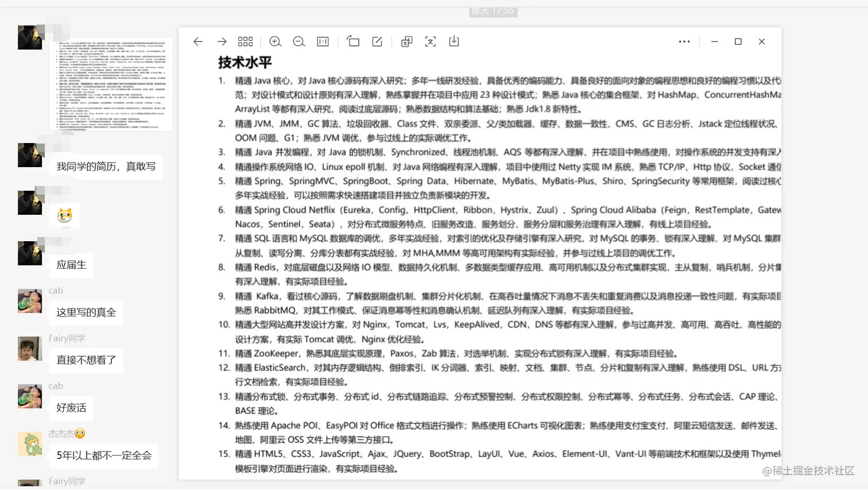Open cab's avatar beside '这里写的真全'
868x490 pixels.
click(30, 300)
